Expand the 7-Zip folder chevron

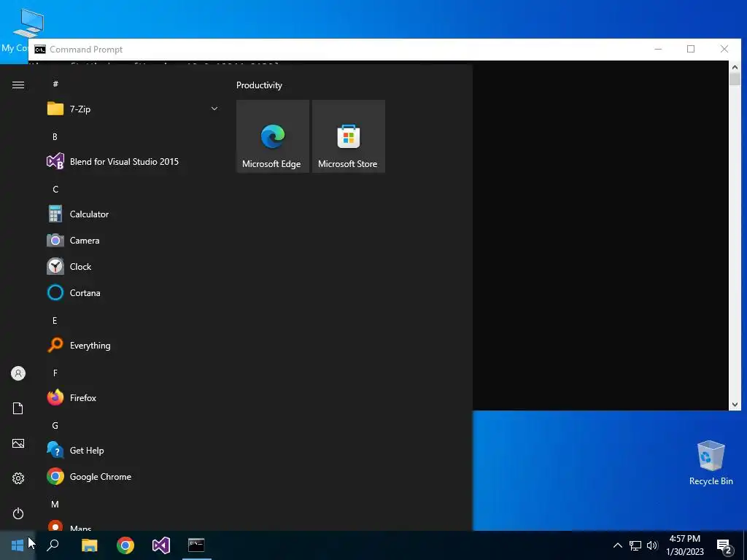coord(214,109)
